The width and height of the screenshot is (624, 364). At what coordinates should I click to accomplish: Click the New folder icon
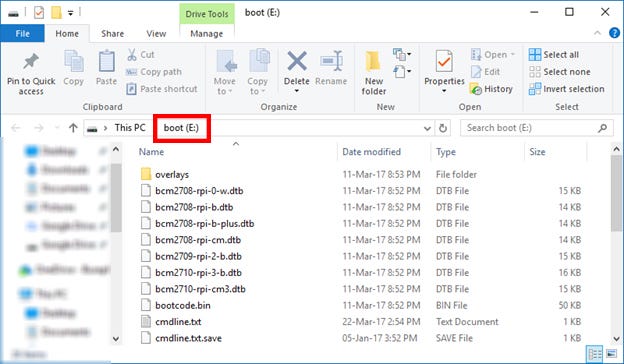tap(373, 61)
